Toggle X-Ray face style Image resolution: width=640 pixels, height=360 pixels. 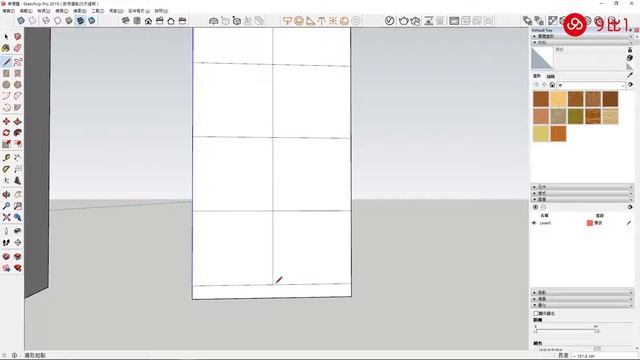pos(21,20)
